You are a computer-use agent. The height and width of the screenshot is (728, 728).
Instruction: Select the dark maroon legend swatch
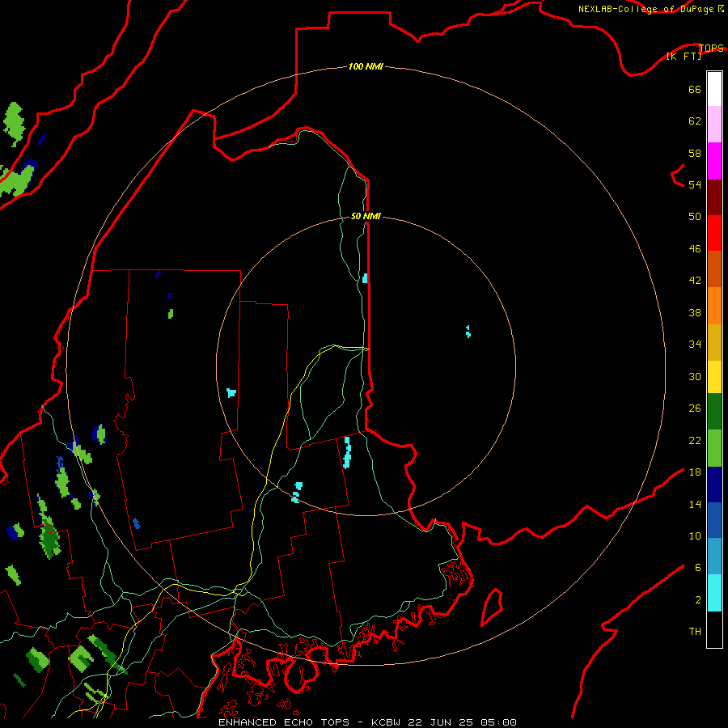(714, 197)
